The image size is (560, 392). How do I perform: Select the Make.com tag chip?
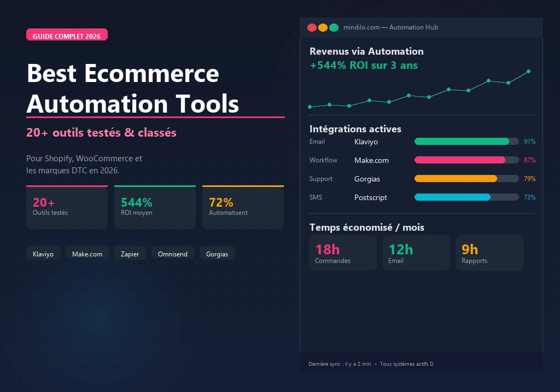87,253
